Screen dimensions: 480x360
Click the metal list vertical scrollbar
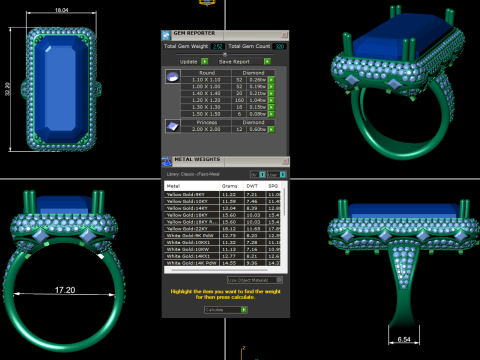pyautogui.click(x=284, y=202)
